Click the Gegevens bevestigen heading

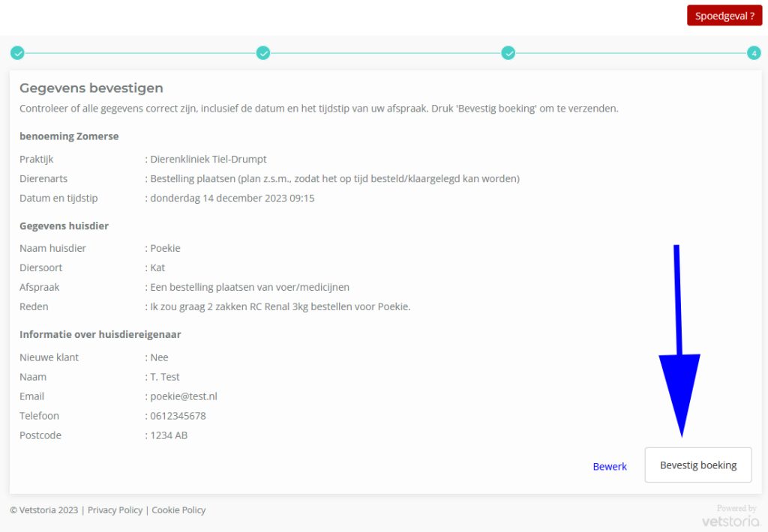(91, 88)
